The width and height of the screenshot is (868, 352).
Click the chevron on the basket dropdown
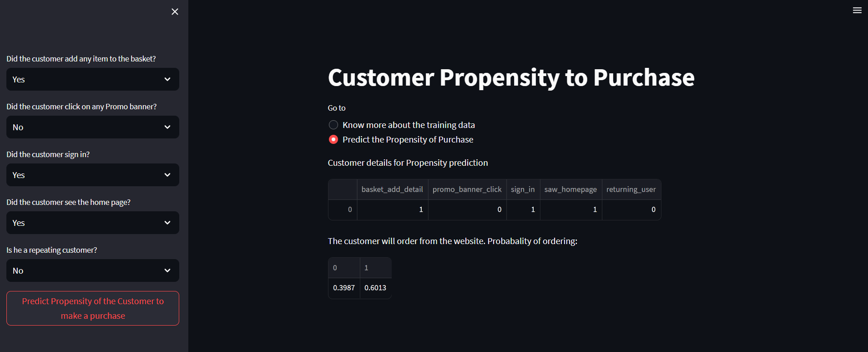click(167, 79)
